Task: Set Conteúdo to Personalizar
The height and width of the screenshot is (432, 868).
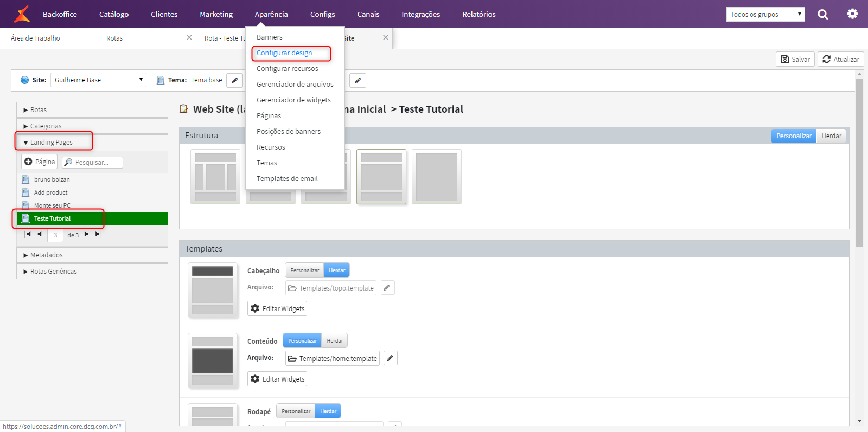Action: pos(302,341)
